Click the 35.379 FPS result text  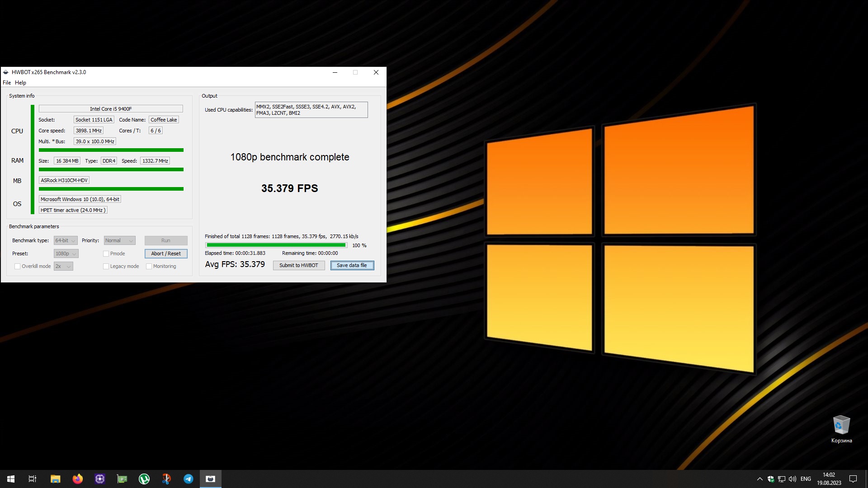(x=290, y=188)
